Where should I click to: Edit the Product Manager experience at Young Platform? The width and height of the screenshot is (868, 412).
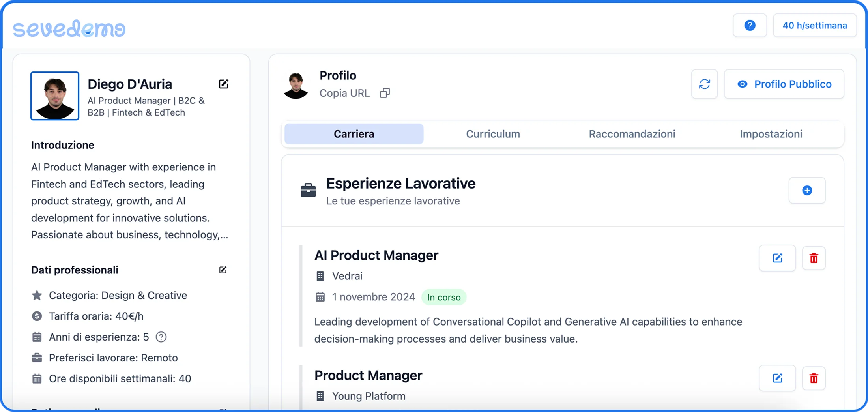click(777, 378)
